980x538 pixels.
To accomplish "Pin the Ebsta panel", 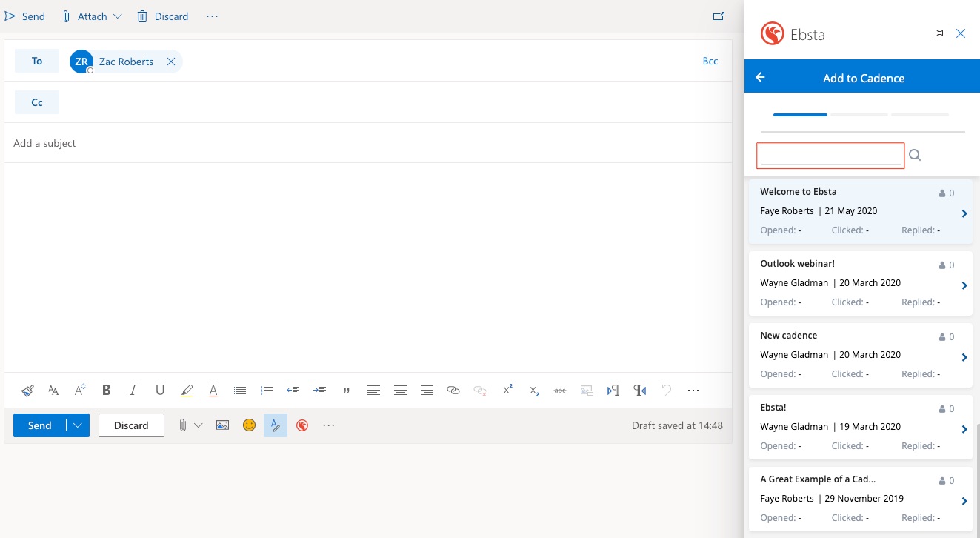I will (937, 33).
